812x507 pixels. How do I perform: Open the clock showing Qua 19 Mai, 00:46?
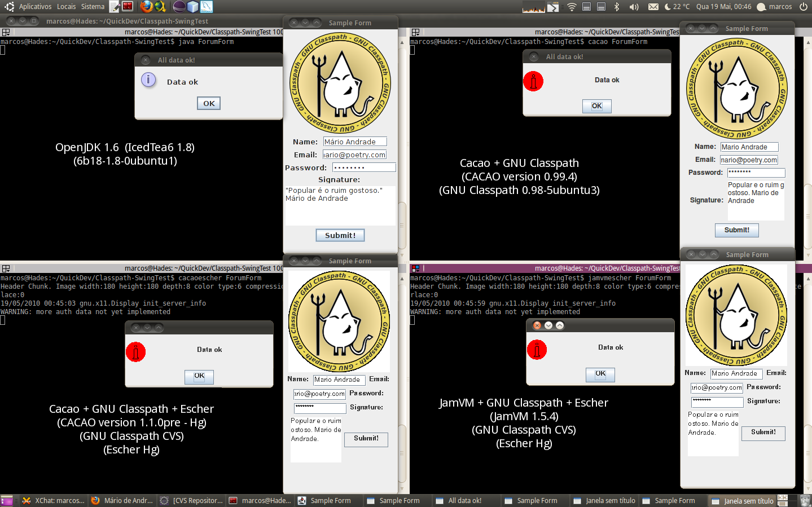(x=723, y=7)
